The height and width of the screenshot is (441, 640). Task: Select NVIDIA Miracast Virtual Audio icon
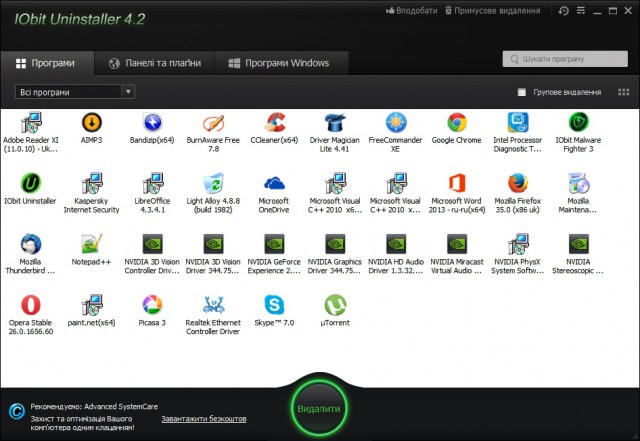pyautogui.click(x=457, y=244)
